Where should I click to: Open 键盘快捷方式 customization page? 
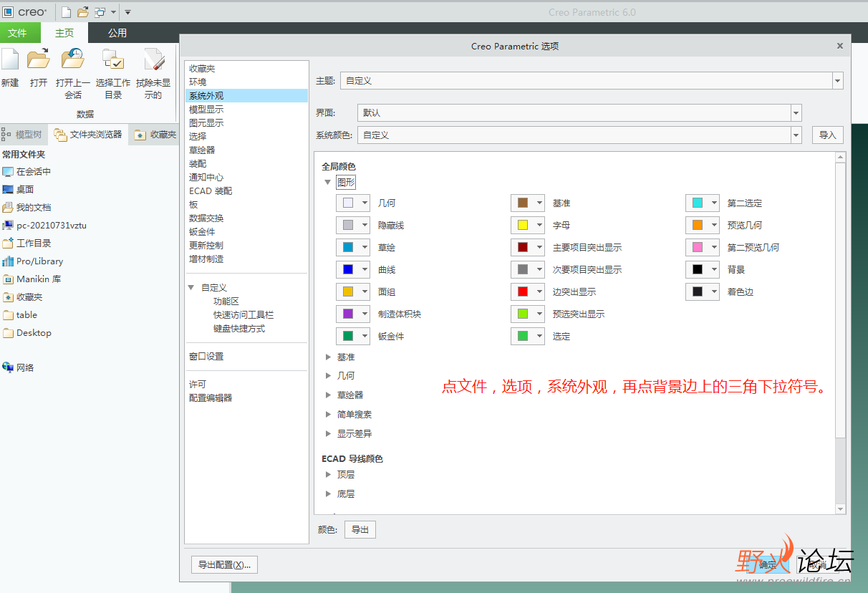[239, 329]
